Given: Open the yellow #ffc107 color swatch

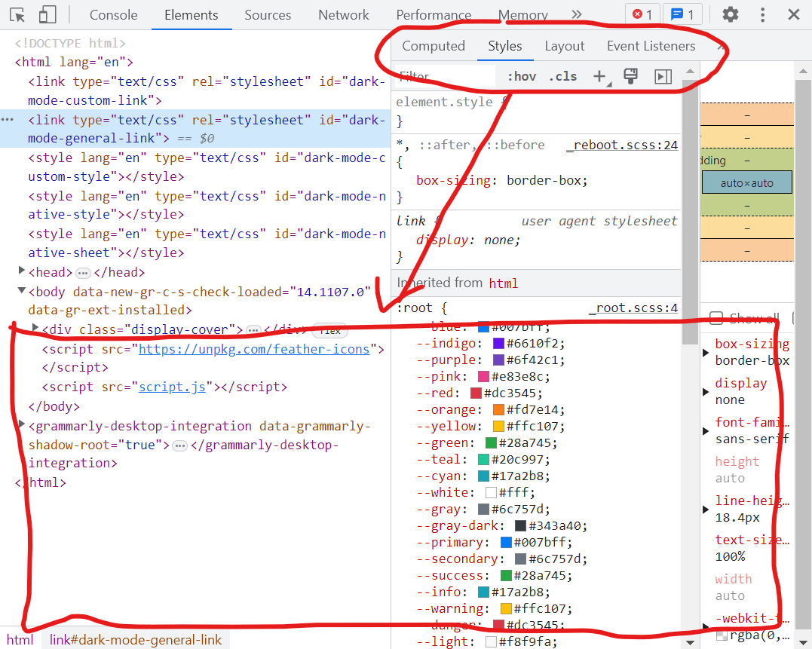Looking at the screenshot, I should pos(498,427).
